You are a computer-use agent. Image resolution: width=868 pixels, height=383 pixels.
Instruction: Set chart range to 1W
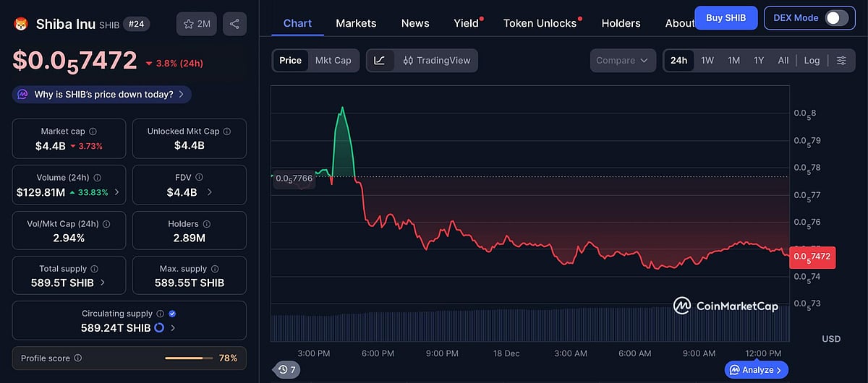(707, 61)
